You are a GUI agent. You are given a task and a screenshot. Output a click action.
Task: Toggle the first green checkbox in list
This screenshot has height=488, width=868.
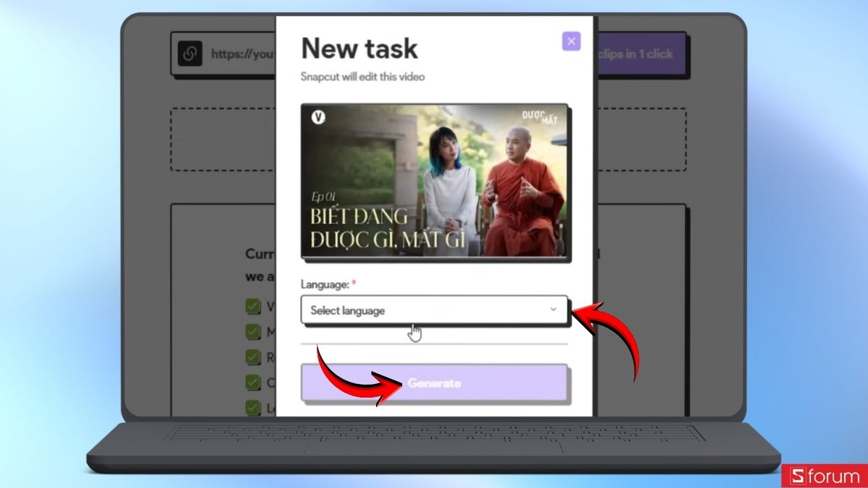252,307
